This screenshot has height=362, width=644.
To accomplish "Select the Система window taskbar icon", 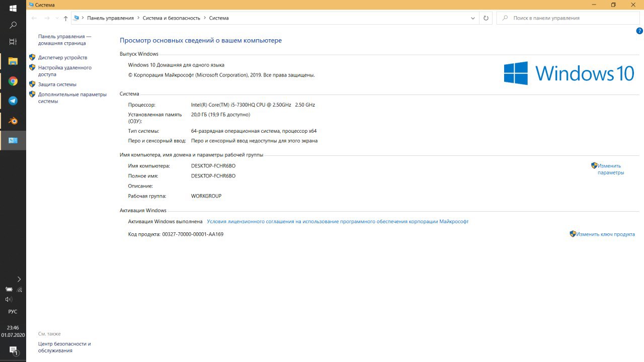I will tap(13, 140).
